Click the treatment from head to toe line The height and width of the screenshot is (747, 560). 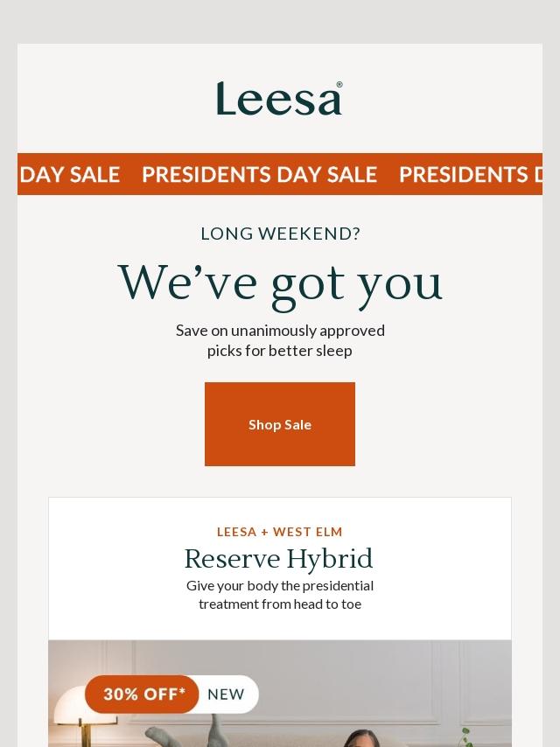point(280,604)
